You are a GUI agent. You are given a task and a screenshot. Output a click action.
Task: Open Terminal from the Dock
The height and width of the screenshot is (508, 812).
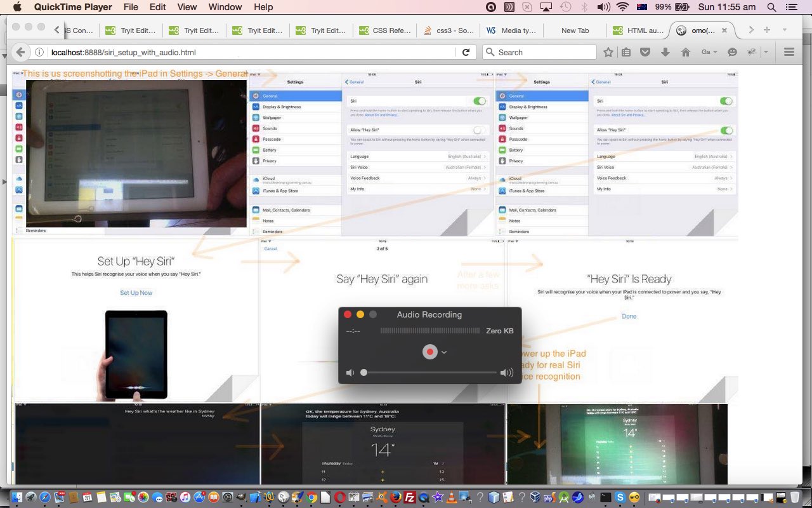pyautogui.click(x=606, y=498)
